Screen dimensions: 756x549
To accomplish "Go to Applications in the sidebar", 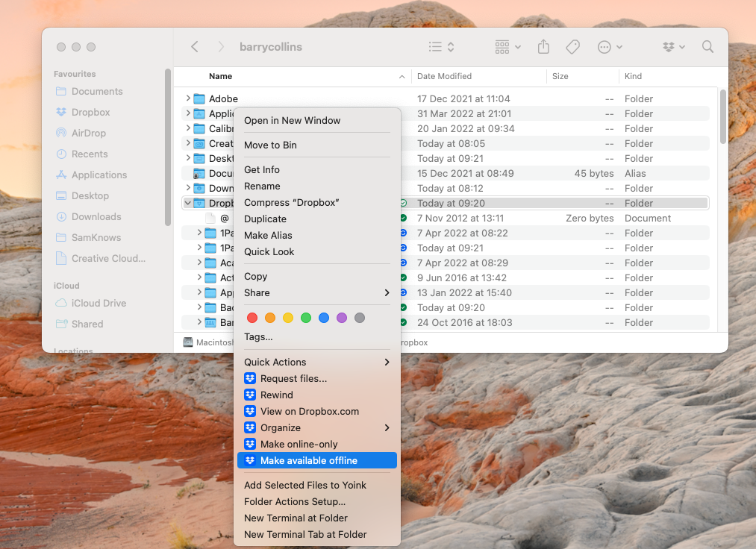I will pos(99,175).
